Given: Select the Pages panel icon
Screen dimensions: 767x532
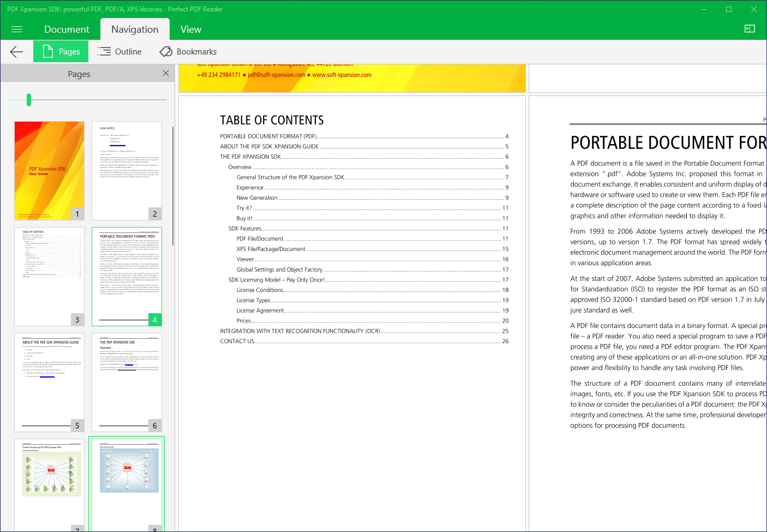Looking at the screenshot, I should point(61,51).
